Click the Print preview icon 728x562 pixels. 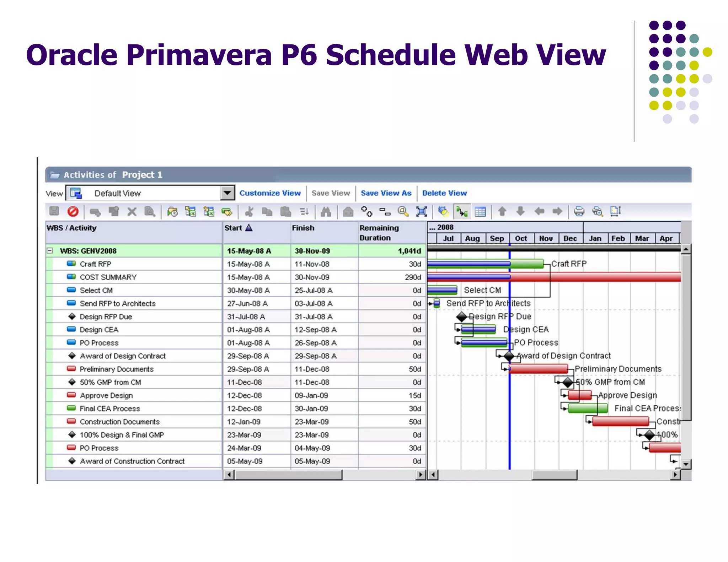598,211
